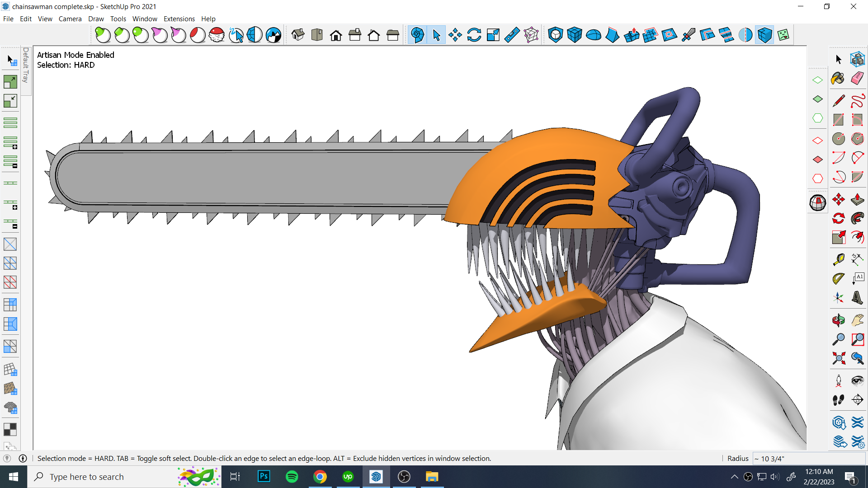Select the blue arrow vertex select tool
This screenshot has height=488, width=868.
pyautogui.click(x=436, y=35)
